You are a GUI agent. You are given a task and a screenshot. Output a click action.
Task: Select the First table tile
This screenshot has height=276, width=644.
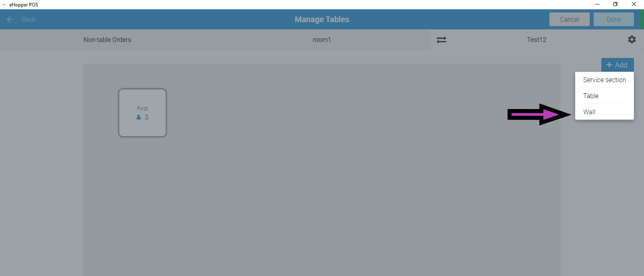pos(142,113)
